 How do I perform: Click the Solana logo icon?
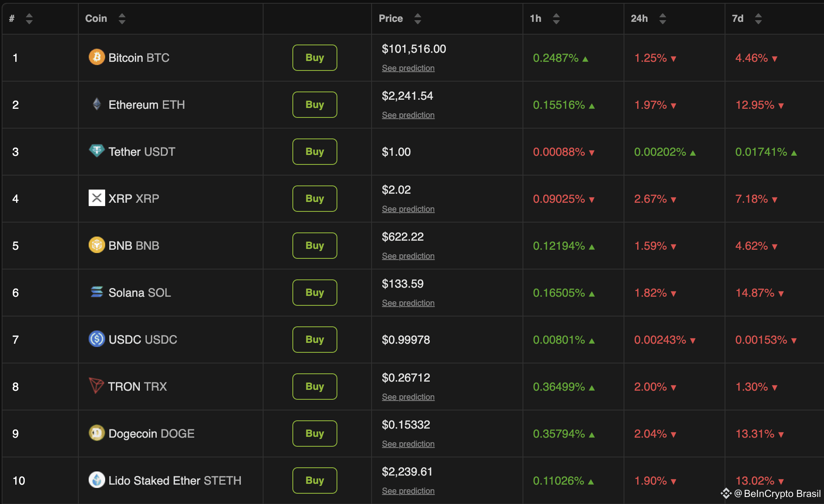click(97, 292)
